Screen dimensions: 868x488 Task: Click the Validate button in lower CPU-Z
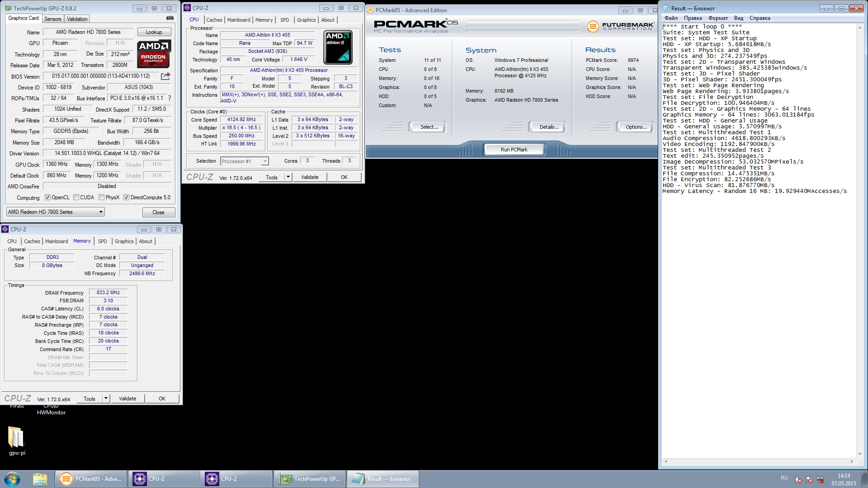point(127,399)
